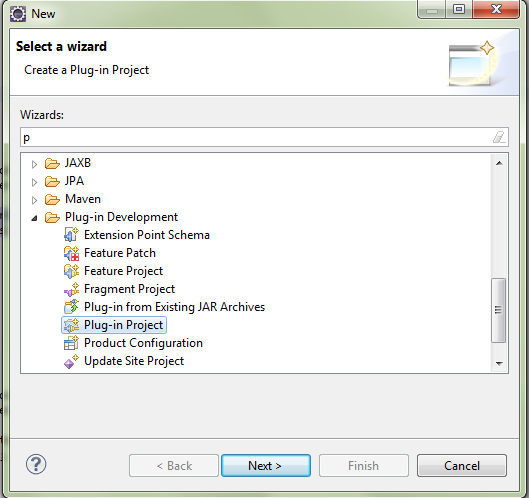The height and width of the screenshot is (498, 529).
Task: Expand the Maven category
Action: pyautogui.click(x=34, y=200)
